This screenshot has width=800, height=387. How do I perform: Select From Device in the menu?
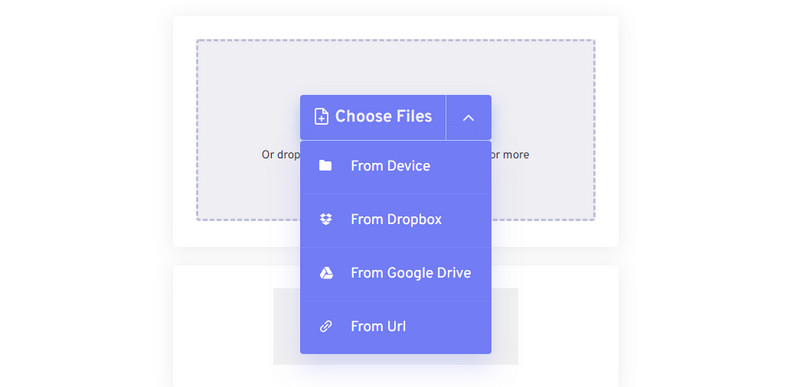[395, 166]
